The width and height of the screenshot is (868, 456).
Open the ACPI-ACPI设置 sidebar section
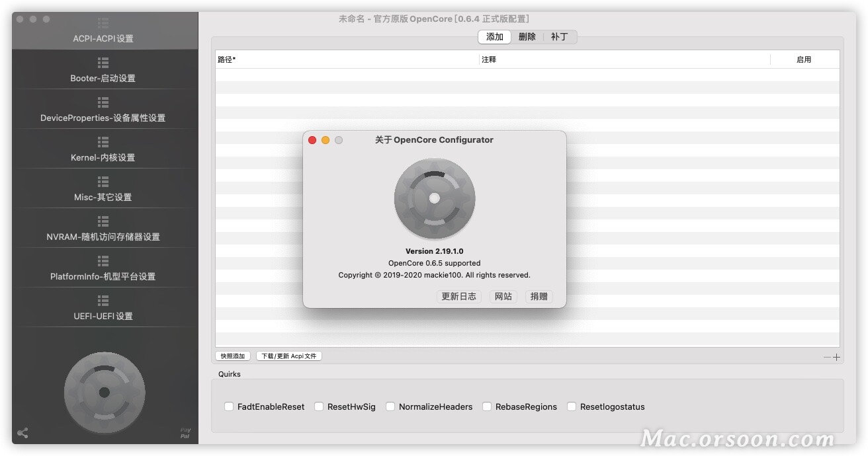(104, 33)
